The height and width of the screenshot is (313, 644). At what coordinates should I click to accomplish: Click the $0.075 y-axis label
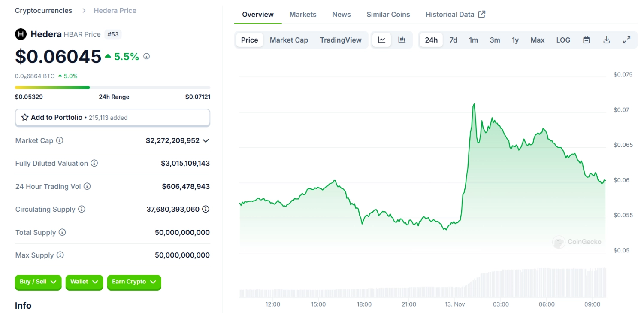[x=623, y=75]
